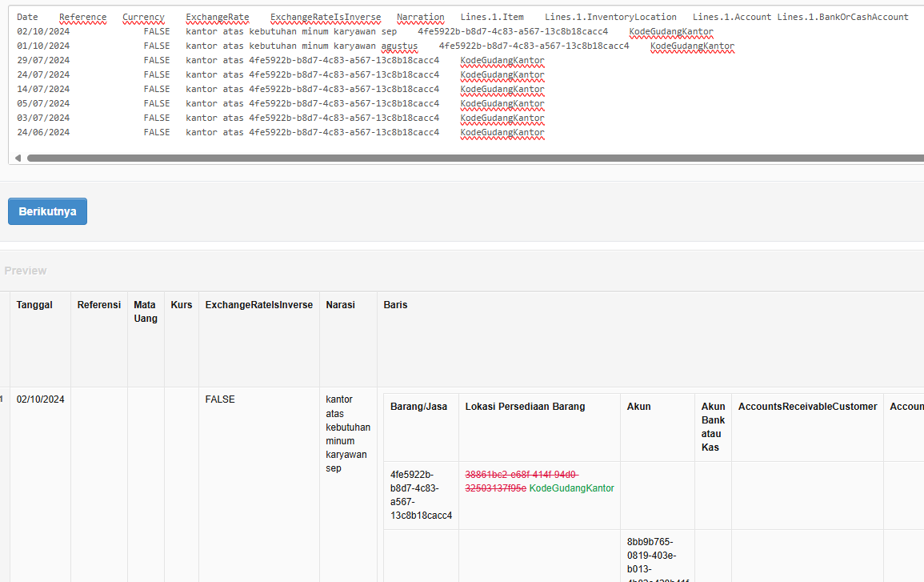Click the KodeGudangKantor link in the 24/06/2024 row
The height and width of the screenshot is (582, 924).
click(x=502, y=132)
